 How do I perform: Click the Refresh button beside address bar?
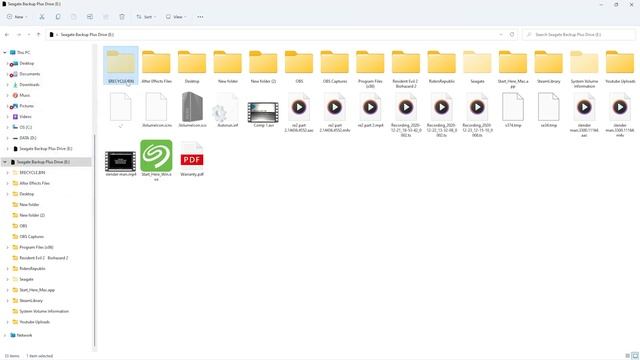pos(512,35)
